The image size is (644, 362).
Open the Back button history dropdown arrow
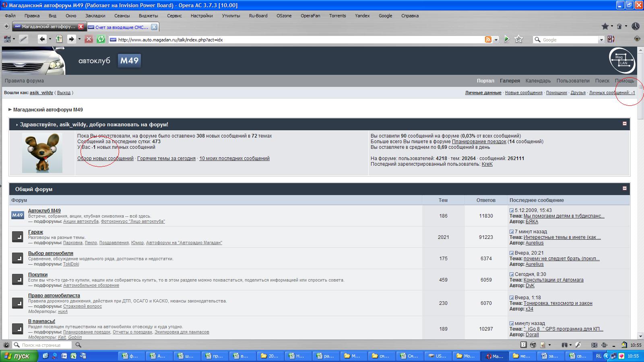click(x=50, y=39)
